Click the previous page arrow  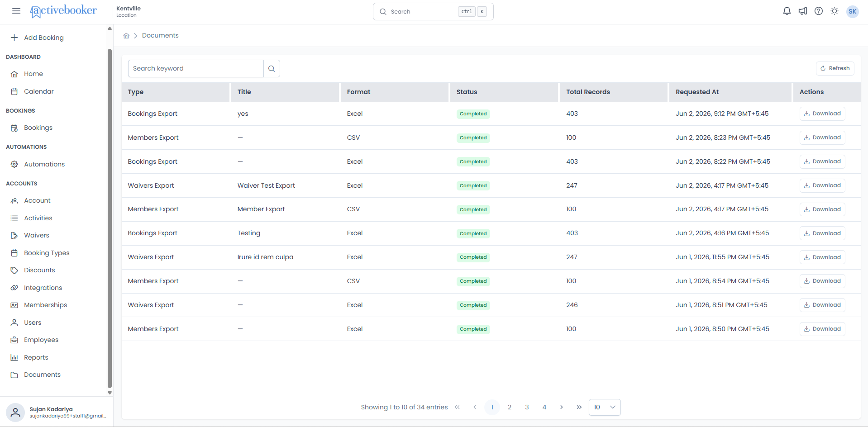(475, 407)
